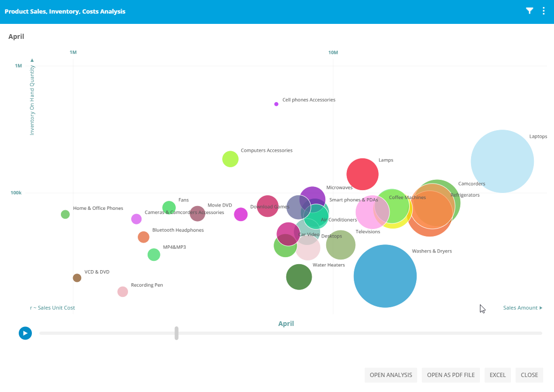Select the Computers Accessories bubble
Screen dimensions: 554x392
pos(230,159)
